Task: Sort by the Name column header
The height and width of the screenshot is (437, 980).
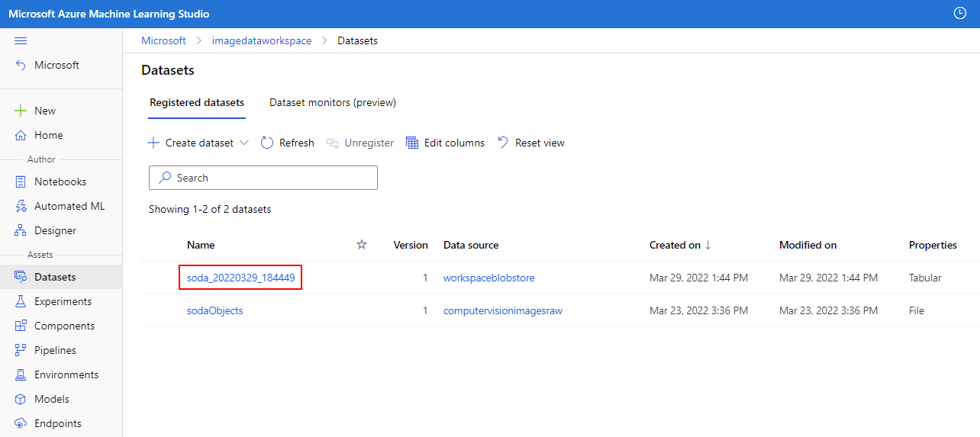Action: coord(201,245)
